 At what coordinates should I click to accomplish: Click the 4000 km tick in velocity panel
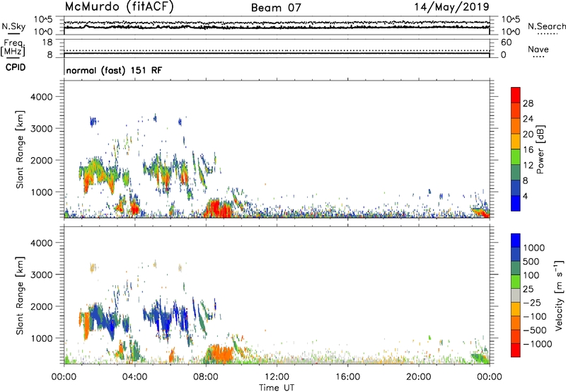point(42,243)
